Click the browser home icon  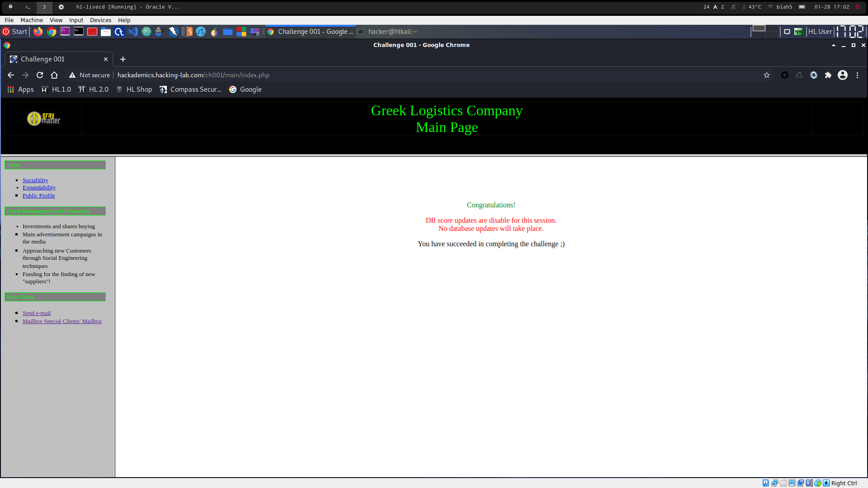(x=54, y=75)
